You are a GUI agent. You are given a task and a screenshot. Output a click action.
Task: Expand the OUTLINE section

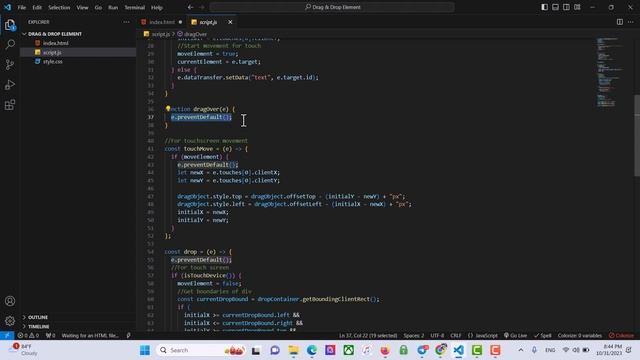(38, 317)
